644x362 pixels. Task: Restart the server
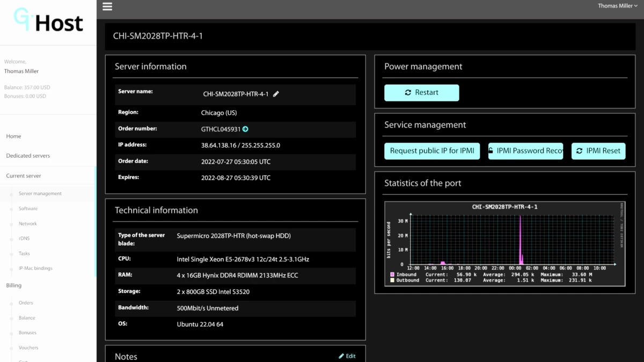click(421, 93)
